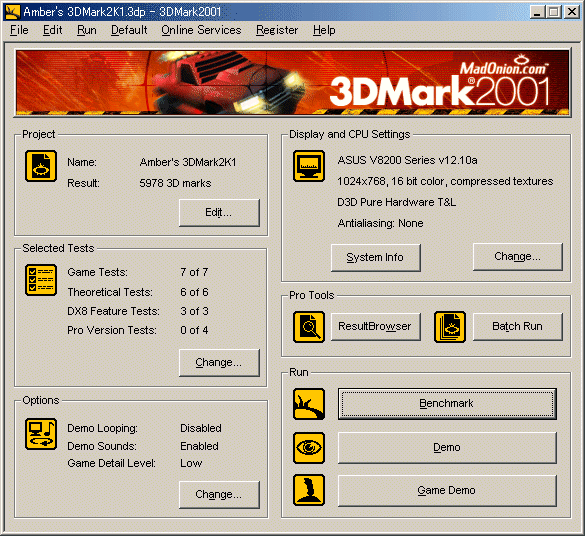Viewport: 585px width, 536px height.
Task: Maximize the 3DMark2001 window
Action: point(554,12)
